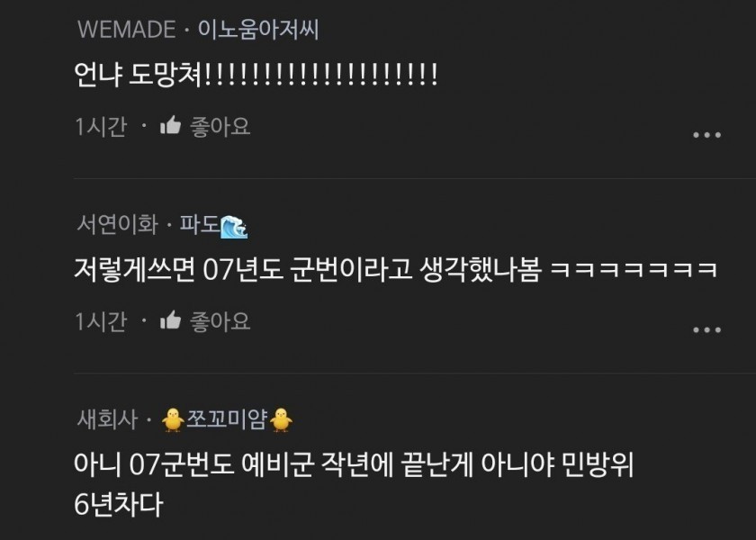This screenshot has width=756, height=540.
Task: Open the 새회사 company link
Action: [107, 419]
